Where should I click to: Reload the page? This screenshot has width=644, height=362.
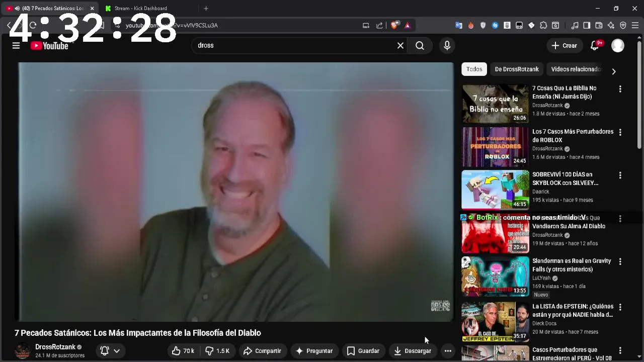click(33, 26)
